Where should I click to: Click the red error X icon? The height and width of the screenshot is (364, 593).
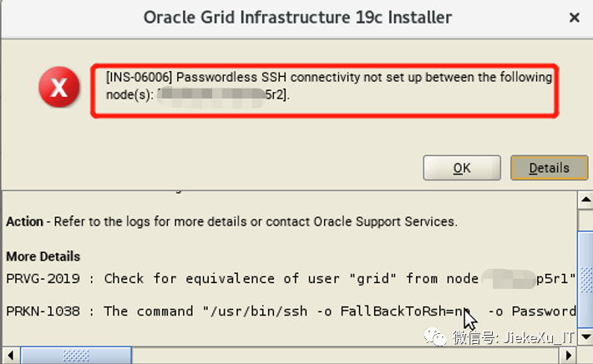coord(59,88)
